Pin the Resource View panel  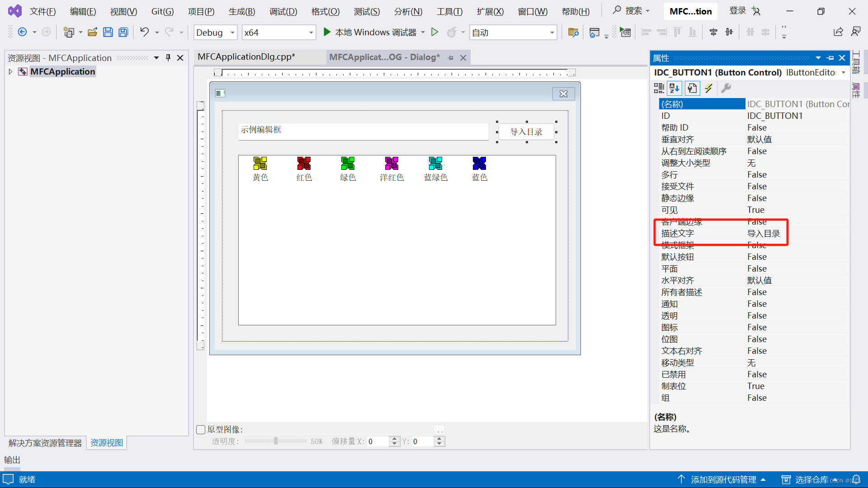click(168, 58)
